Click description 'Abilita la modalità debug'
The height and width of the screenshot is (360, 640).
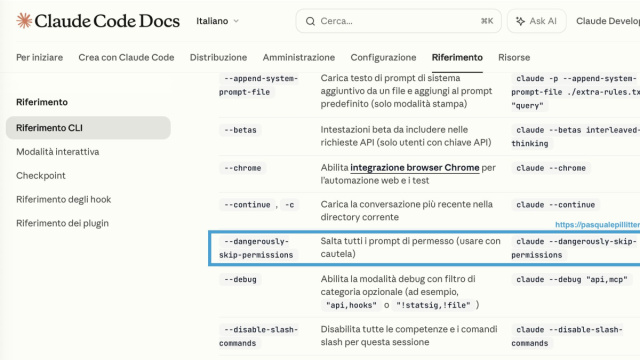pyautogui.click(x=400, y=292)
